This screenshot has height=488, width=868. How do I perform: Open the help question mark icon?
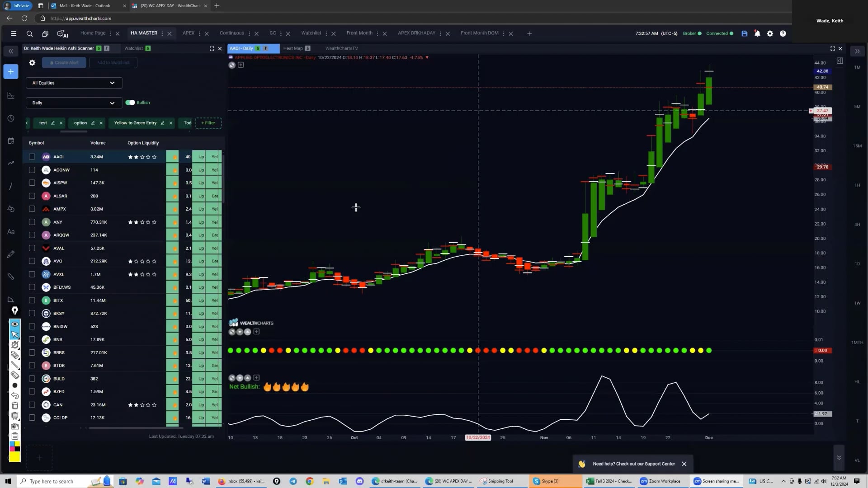pos(783,33)
